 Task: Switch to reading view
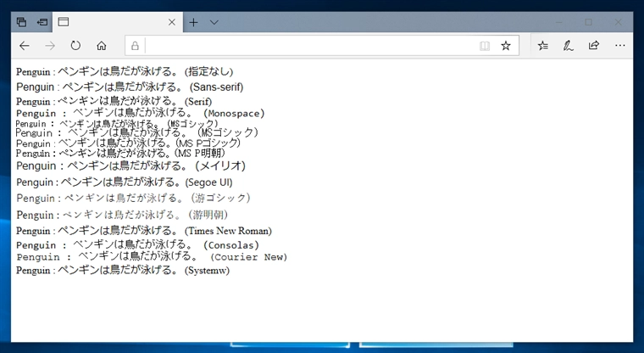[485, 46]
